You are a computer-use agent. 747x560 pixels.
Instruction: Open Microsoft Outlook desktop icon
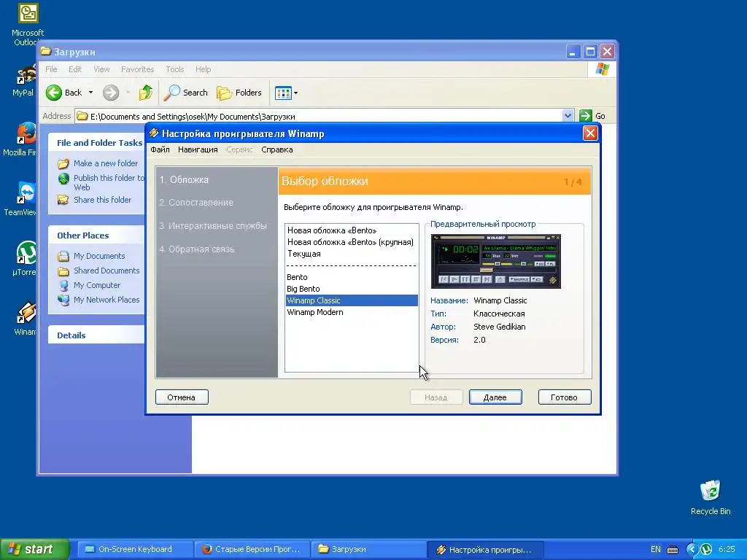pos(28,25)
